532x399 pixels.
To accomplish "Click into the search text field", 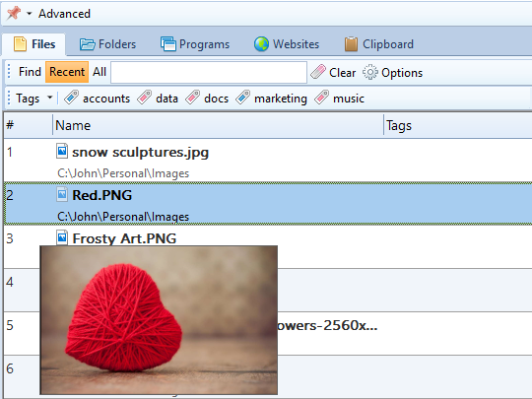I will 209,72.
